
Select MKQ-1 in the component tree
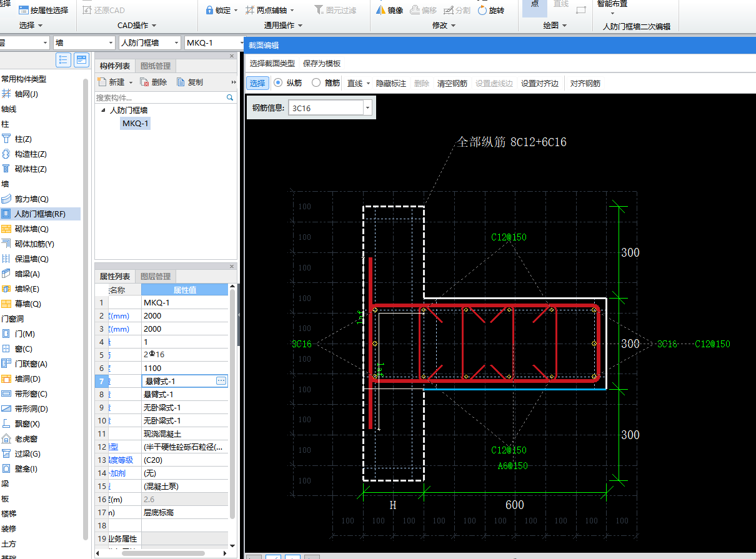click(136, 124)
